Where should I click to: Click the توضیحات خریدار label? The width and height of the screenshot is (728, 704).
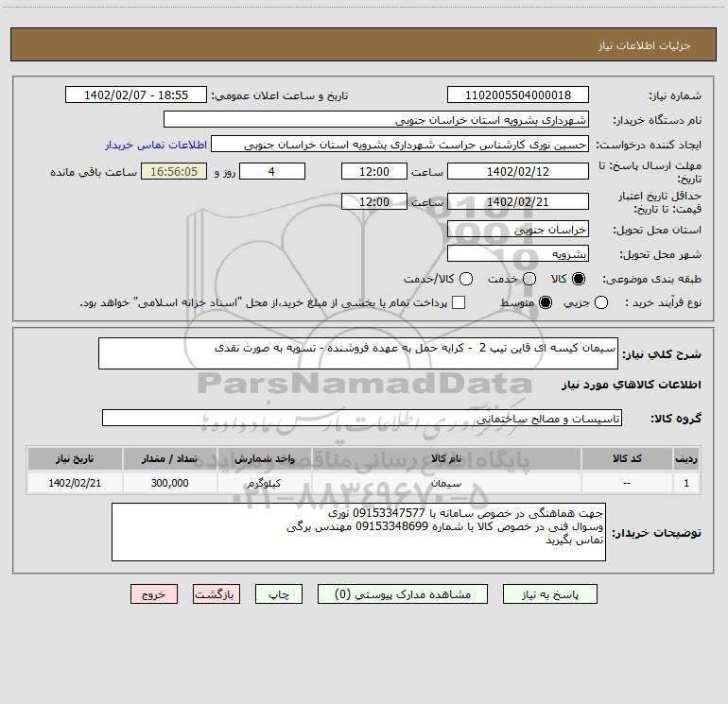click(656, 533)
